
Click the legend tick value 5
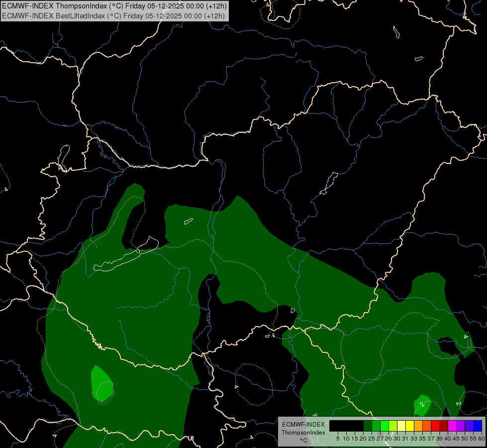338,439
